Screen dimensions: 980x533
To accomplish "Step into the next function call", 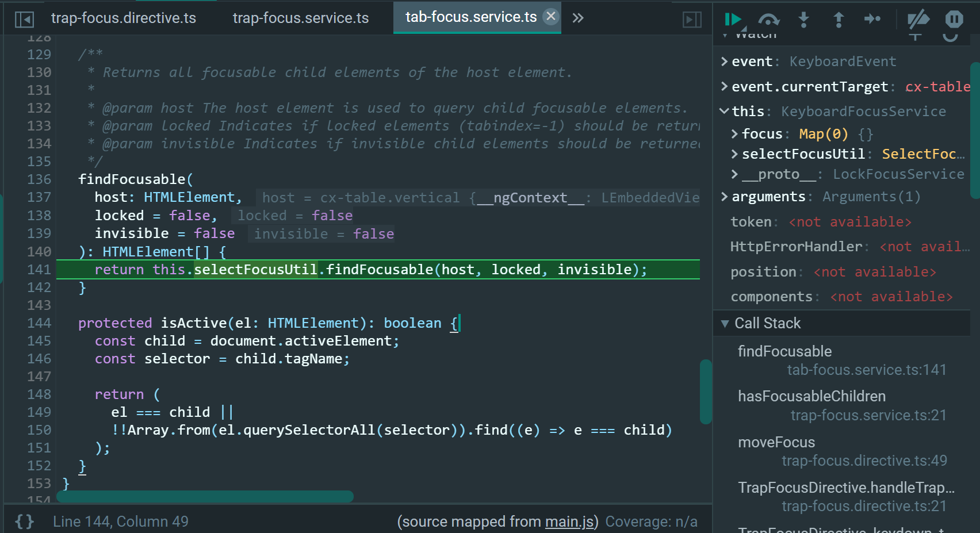I will pyautogui.click(x=803, y=19).
